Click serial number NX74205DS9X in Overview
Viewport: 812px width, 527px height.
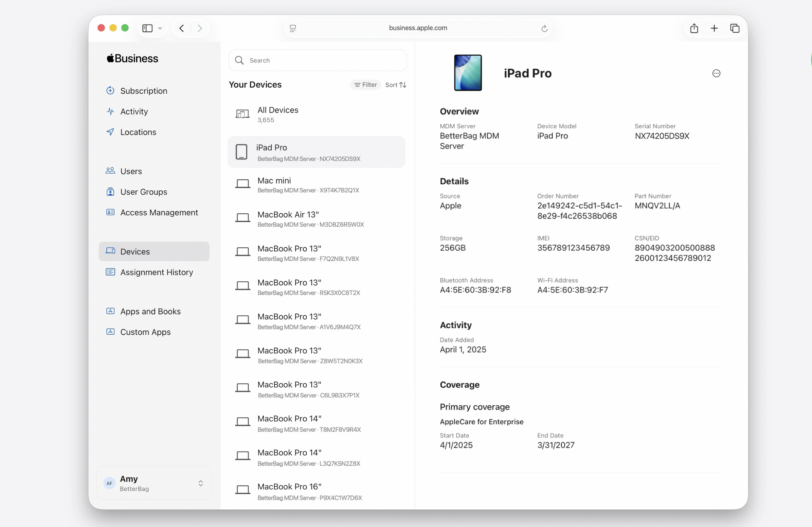(662, 136)
